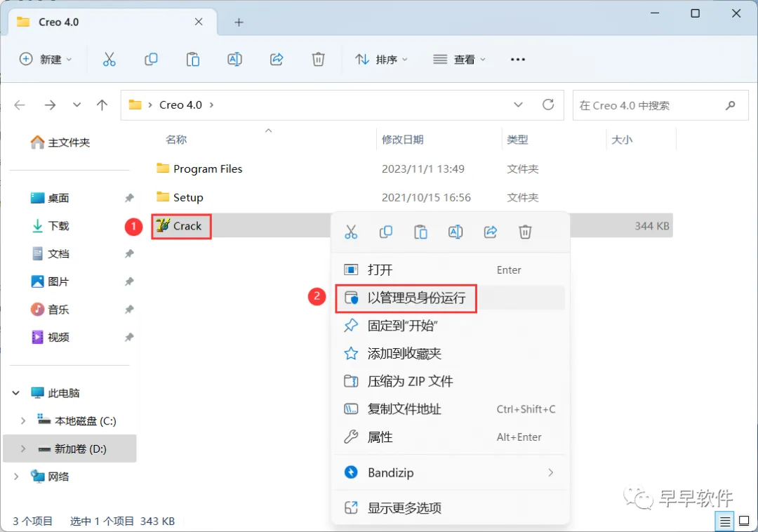Expand 本地磁盘 (C:) tree node

(x=22, y=421)
